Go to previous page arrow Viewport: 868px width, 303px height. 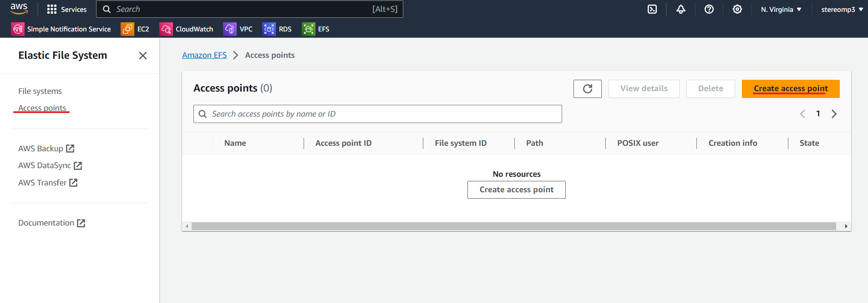point(802,114)
